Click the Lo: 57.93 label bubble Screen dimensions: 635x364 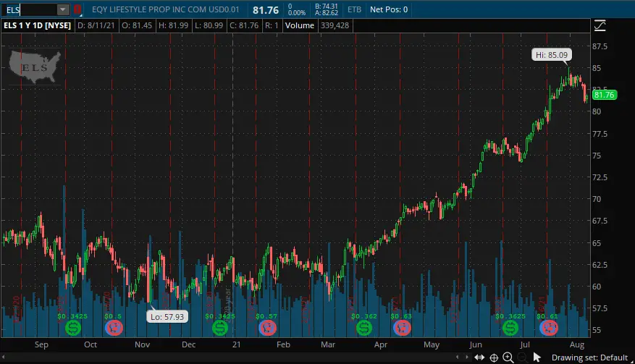point(167,317)
